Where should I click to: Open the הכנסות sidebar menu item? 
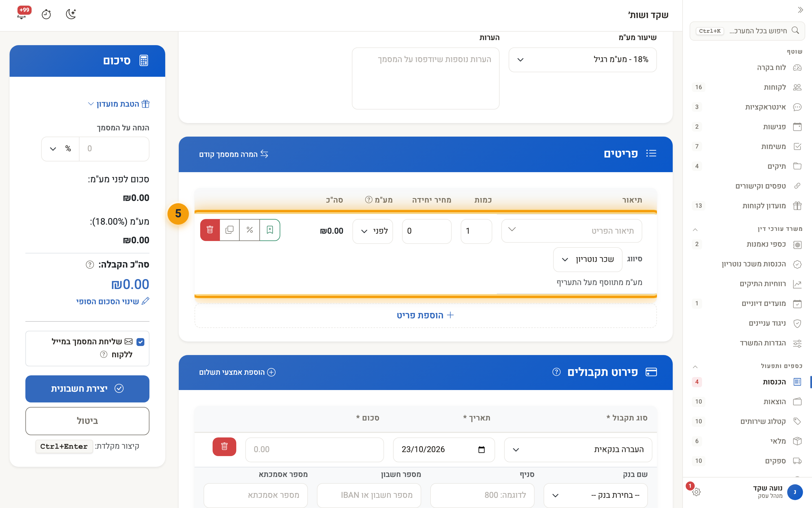coord(747,382)
